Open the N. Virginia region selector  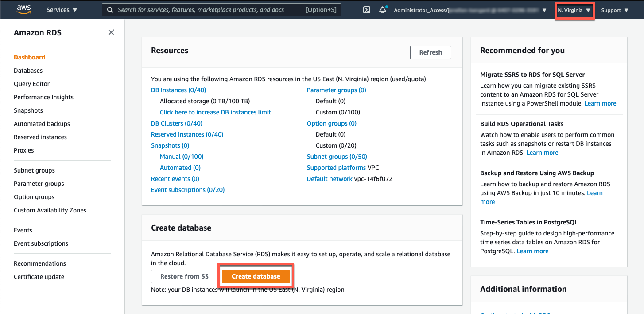tap(574, 10)
